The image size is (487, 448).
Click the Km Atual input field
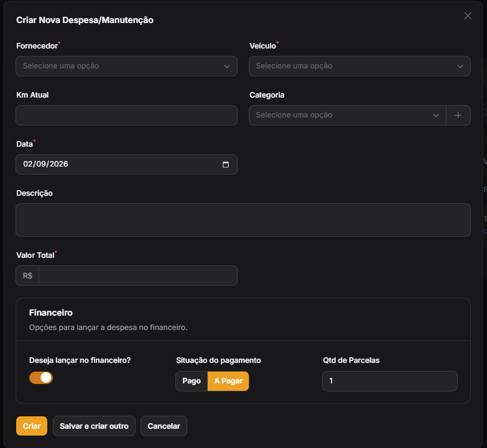(x=126, y=115)
